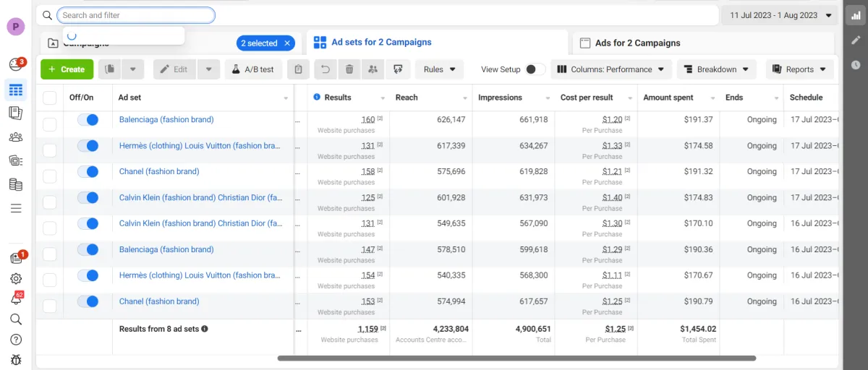
Task: Toggle off Chanel ad set with 158 results
Action: 88,172
